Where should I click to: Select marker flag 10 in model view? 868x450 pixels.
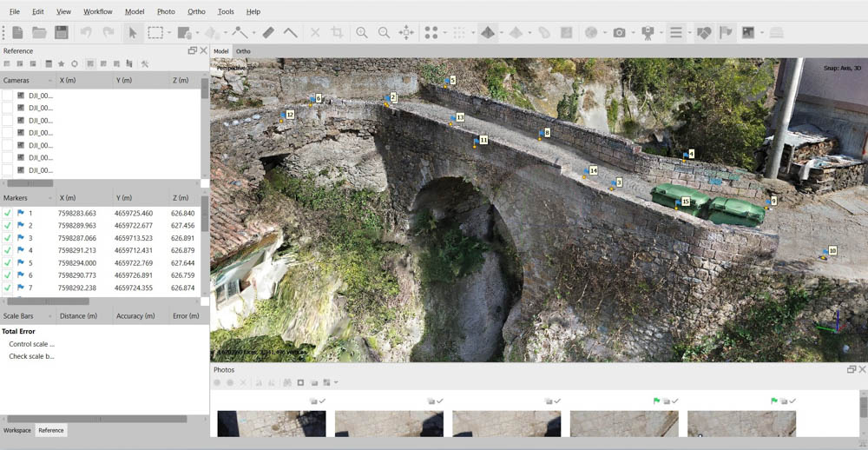pos(825,254)
